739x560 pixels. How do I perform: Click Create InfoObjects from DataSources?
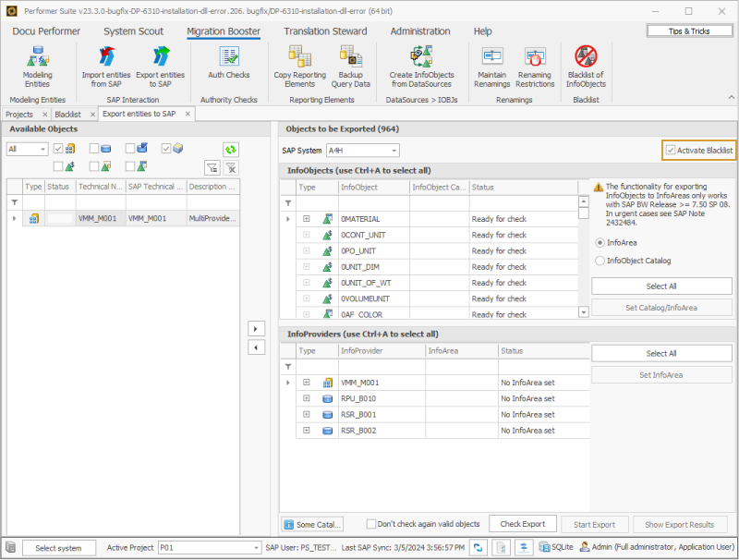[x=420, y=67]
